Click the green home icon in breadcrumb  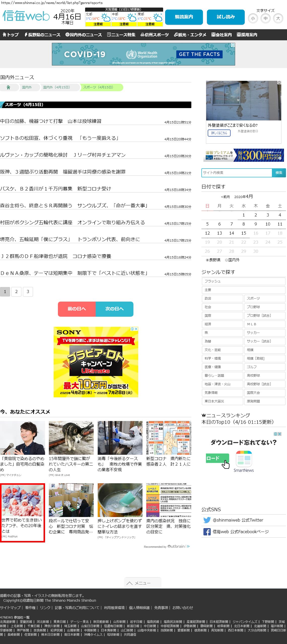(8, 87)
